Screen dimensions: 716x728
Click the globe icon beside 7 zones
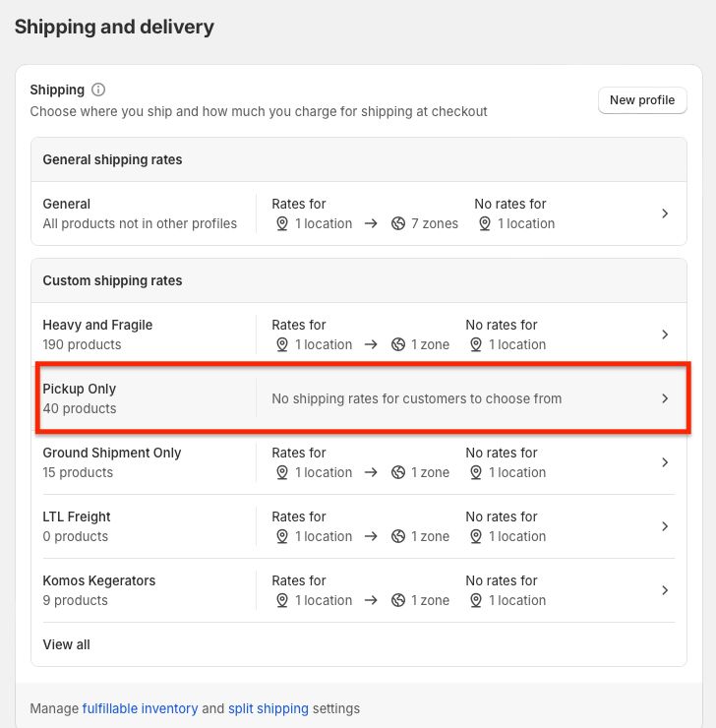pos(398,223)
